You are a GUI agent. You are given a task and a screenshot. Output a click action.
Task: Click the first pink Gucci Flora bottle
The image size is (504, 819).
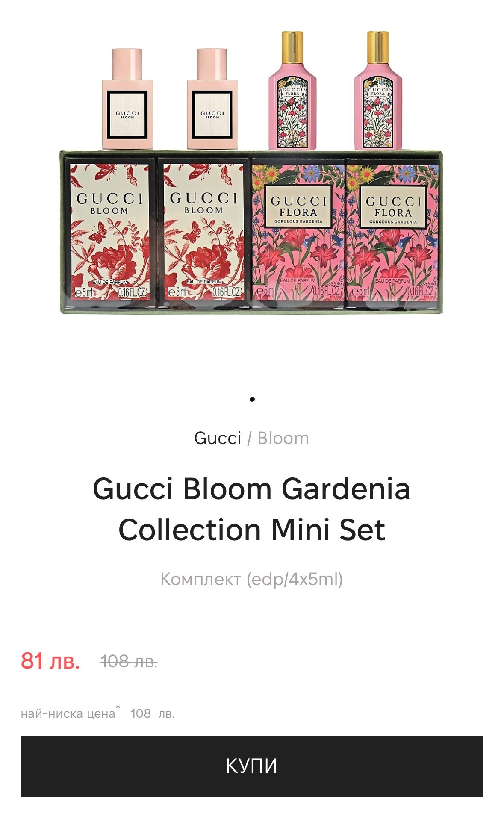pyautogui.click(x=292, y=90)
